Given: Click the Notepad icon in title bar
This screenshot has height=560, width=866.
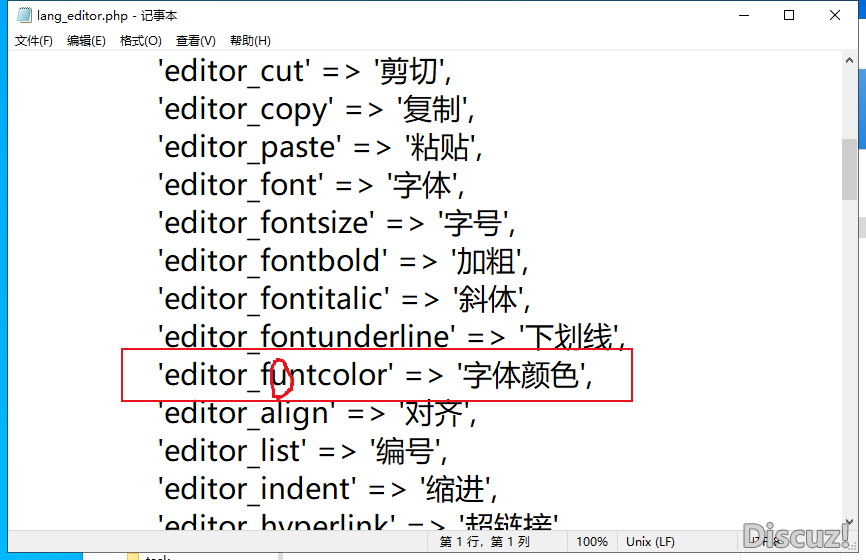Looking at the screenshot, I should coord(24,15).
